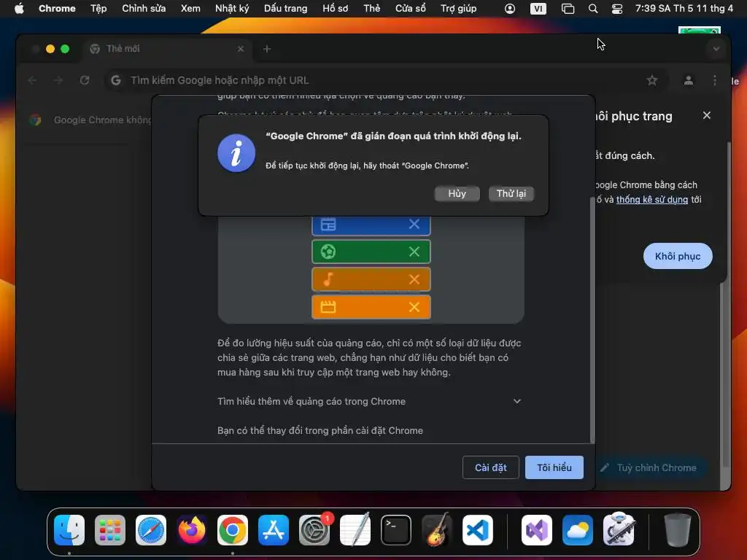Open the Chrome profile icon
The width and height of the screenshot is (747, 560).
click(689, 80)
